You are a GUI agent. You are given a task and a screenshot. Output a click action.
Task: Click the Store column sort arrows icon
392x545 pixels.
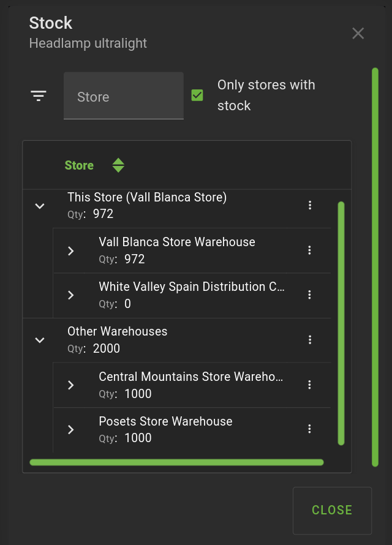point(118,165)
